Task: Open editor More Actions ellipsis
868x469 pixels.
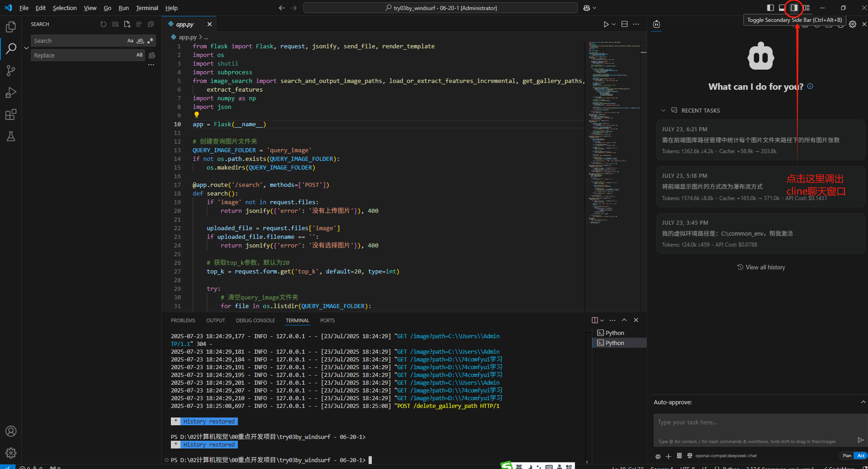Action: [636, 24]
